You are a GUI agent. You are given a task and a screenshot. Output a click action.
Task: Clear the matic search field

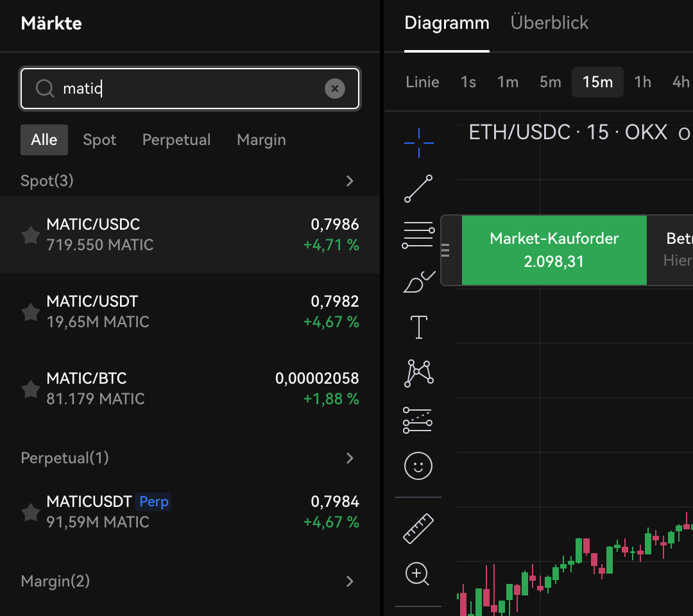pyautogui.click(x=335, y=89)
